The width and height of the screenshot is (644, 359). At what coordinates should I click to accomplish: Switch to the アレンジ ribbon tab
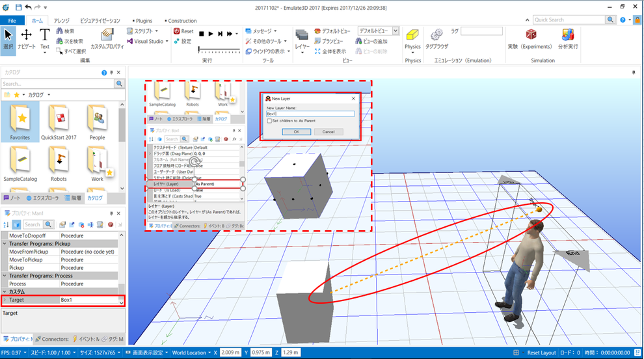62,21
